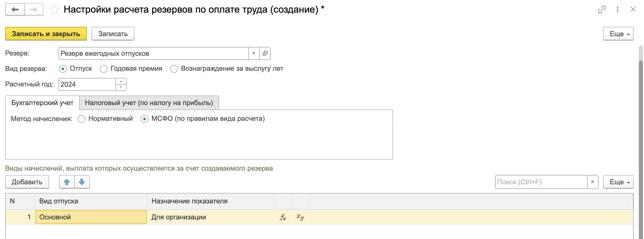Open the top Еще dropdown menu

click(x=618, y=34)
